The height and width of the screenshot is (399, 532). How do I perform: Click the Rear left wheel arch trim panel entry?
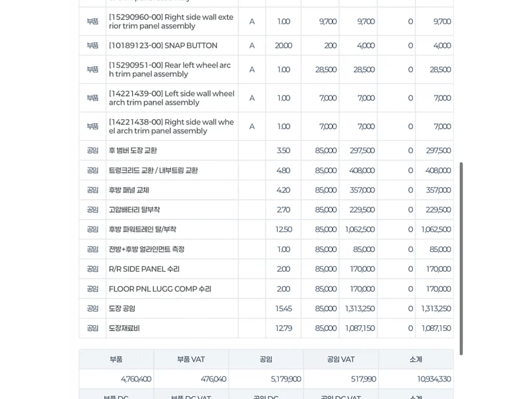[266, 70]
